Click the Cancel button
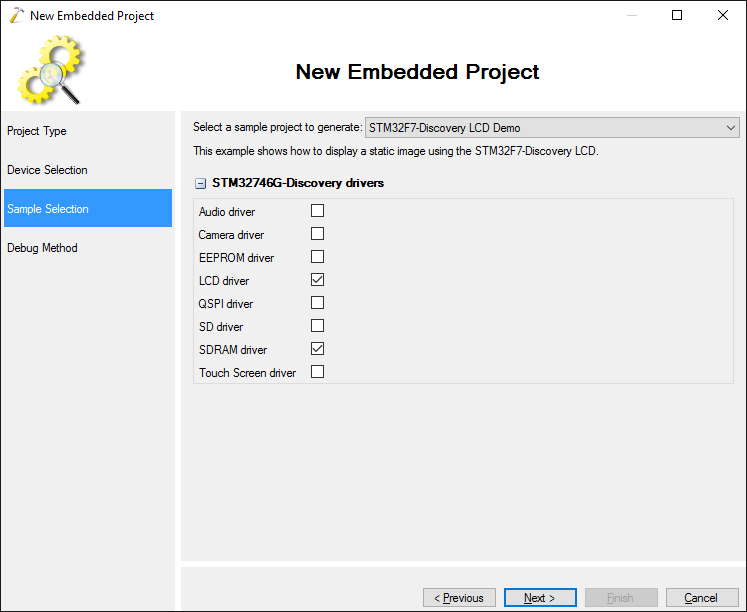747x612 pixels. (x=702, y=598)
